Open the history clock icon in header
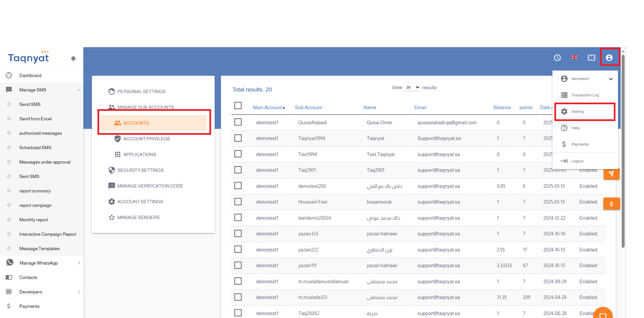This screenshot has height=318, width=644. [557, 58]
